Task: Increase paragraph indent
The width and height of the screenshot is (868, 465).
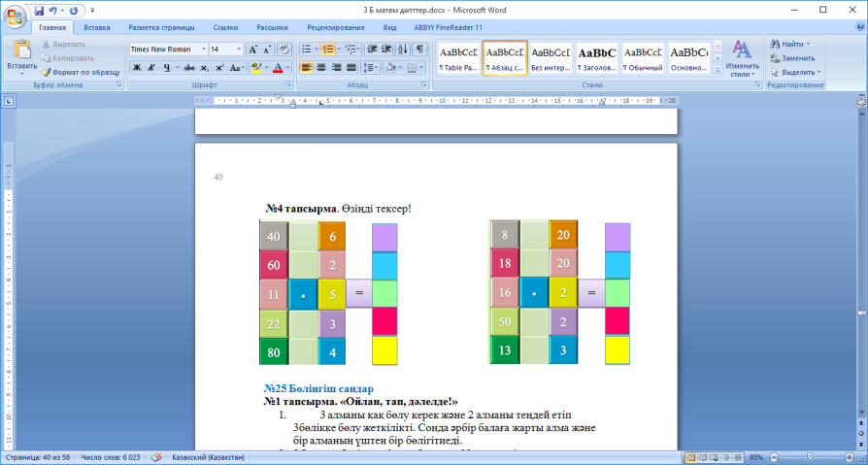Action: click(386, 50)
